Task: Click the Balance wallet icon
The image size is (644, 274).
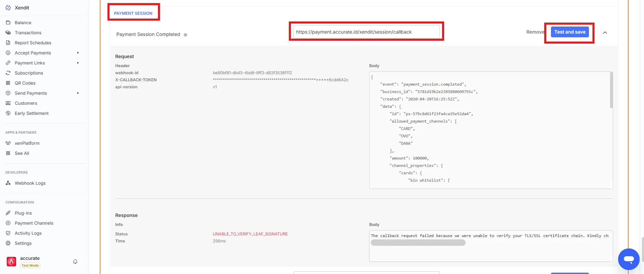Action: (8, 22)
